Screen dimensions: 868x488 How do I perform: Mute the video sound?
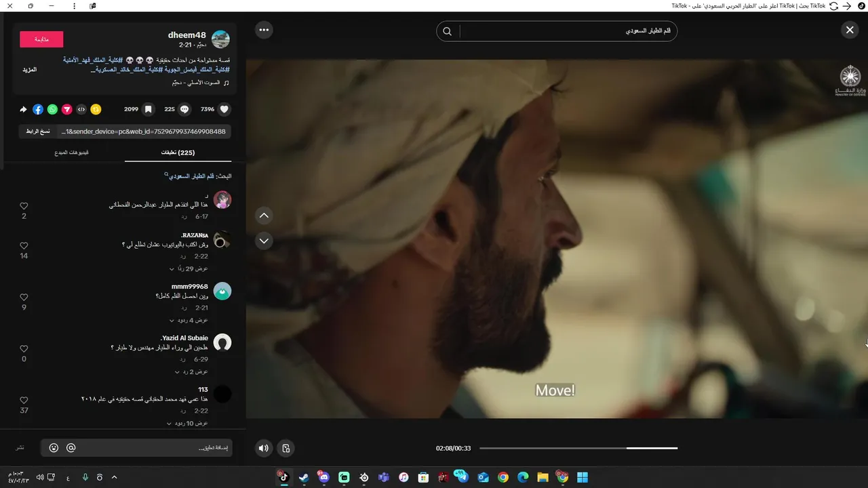click(x=264, y=448)
